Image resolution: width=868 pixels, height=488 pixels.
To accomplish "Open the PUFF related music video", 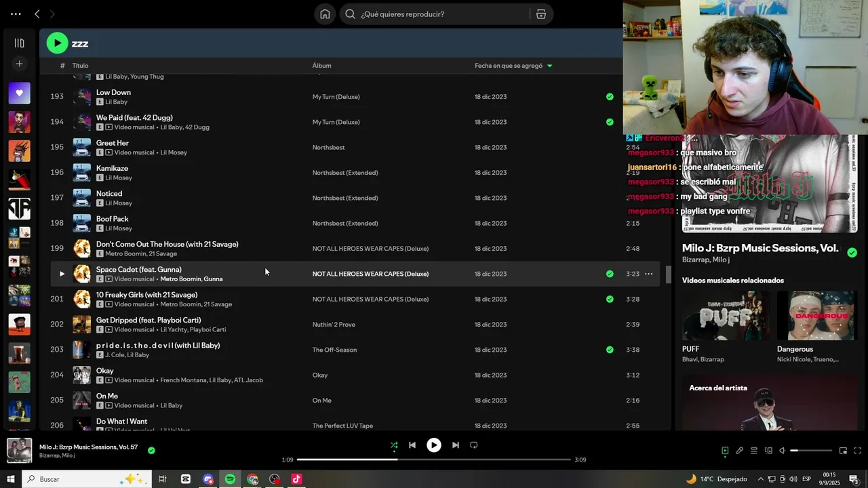I will tap(726, 316).
